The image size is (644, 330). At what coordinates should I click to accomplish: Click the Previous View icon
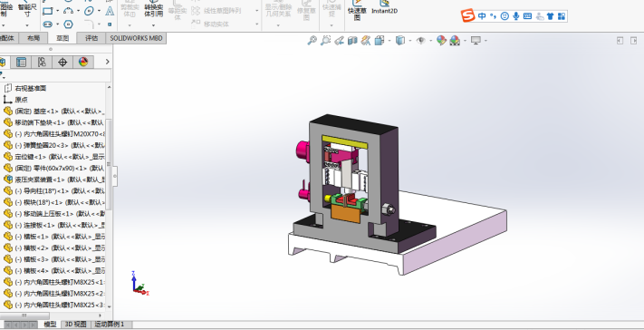(340, 40)
